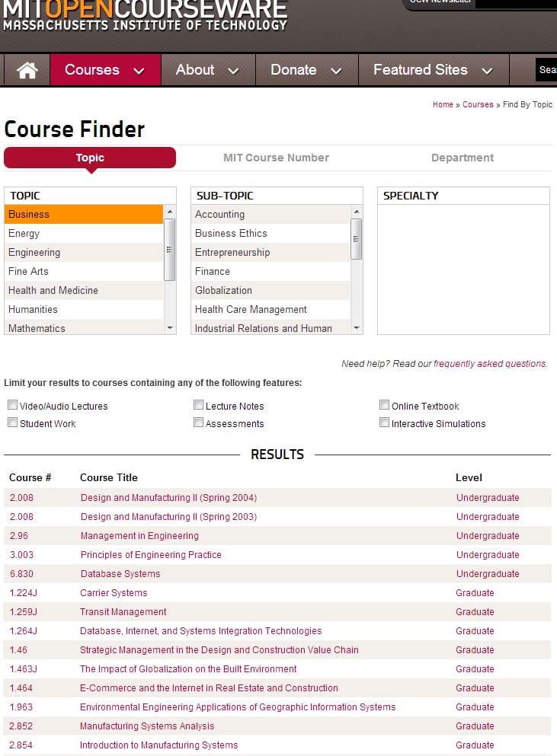Enable the Lecture Notes filter
This screenshot has height=756, width=557.
[x=198, y=405]
